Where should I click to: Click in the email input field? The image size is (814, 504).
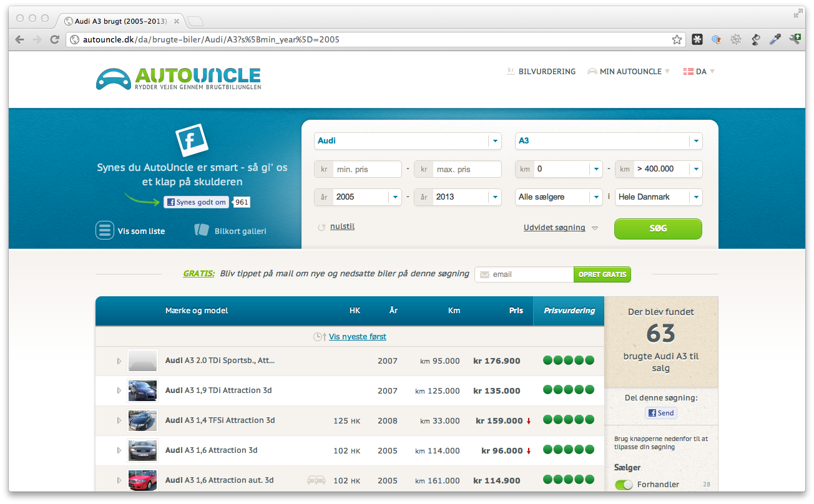524,274
